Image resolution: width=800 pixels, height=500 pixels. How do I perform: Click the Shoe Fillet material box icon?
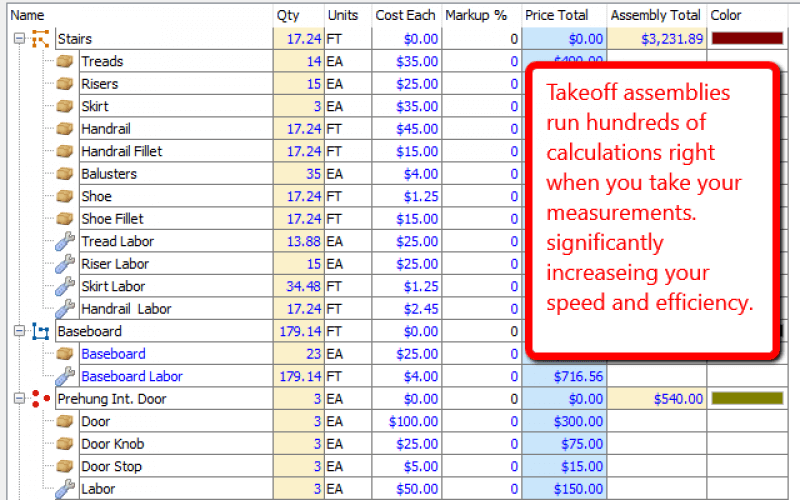point(64,218)
